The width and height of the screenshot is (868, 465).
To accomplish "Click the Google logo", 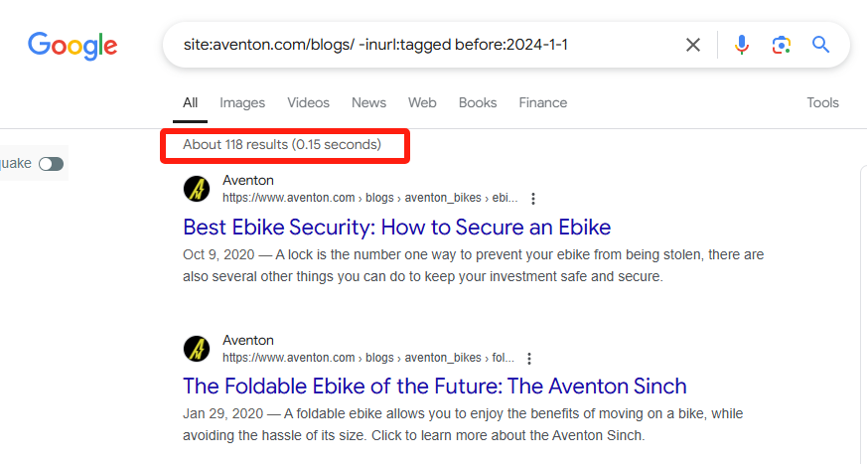I will pyautogui.click(x=72, y=46).
